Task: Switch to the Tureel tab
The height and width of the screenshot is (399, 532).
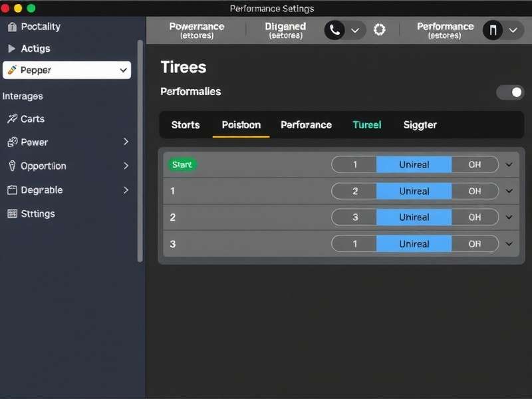Action: click(367, 125)
